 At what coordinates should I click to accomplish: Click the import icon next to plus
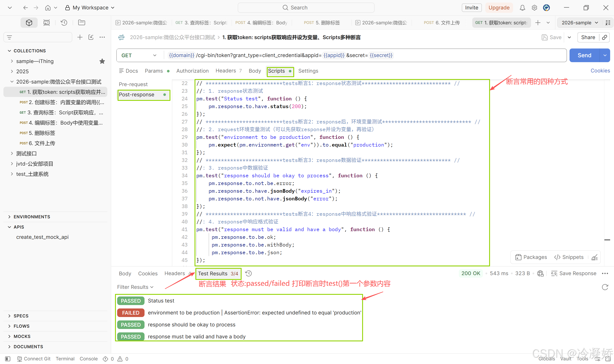(91, 37)
